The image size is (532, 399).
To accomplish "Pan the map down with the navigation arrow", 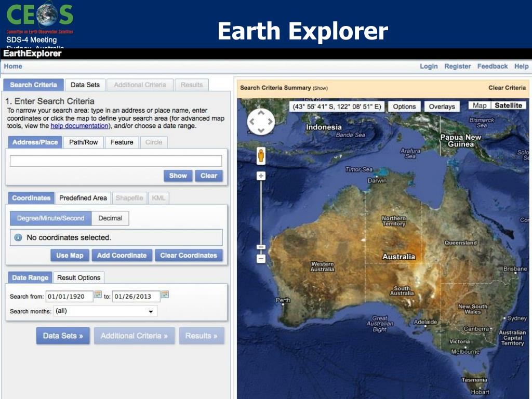I will click(261, 130).
